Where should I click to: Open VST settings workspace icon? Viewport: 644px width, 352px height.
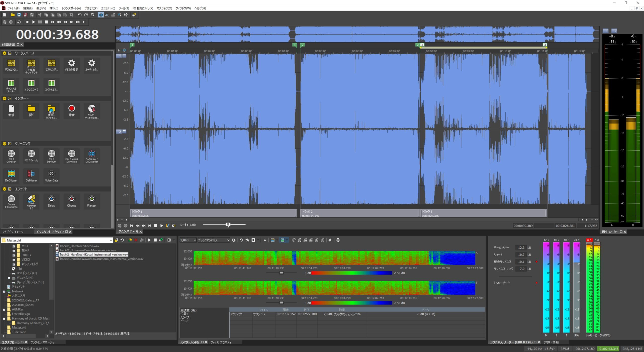(x=71, y=65)
